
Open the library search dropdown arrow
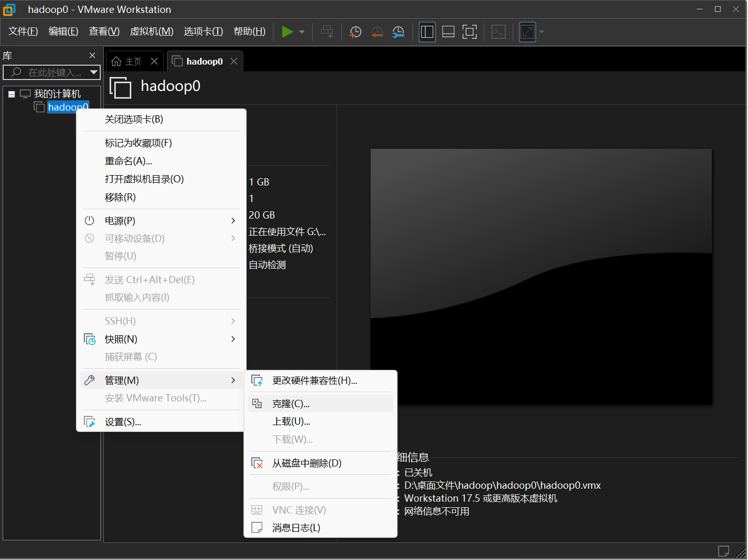[x=94, y=73]
